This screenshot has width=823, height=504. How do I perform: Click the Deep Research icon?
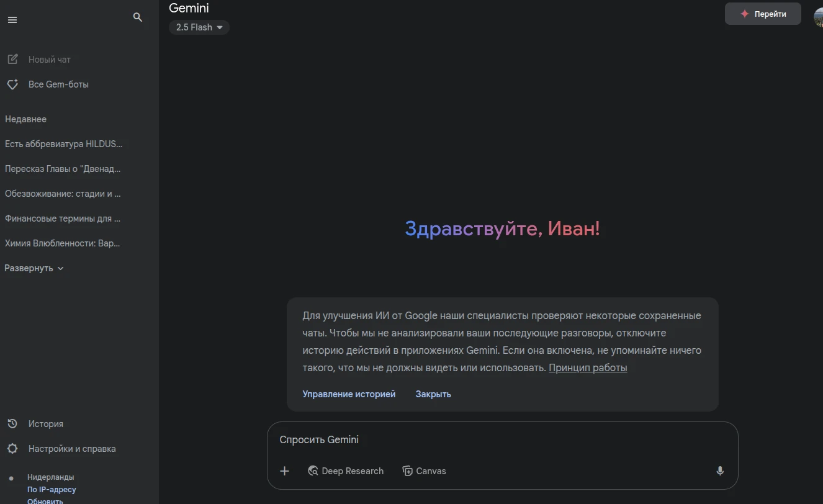(313, 471)
